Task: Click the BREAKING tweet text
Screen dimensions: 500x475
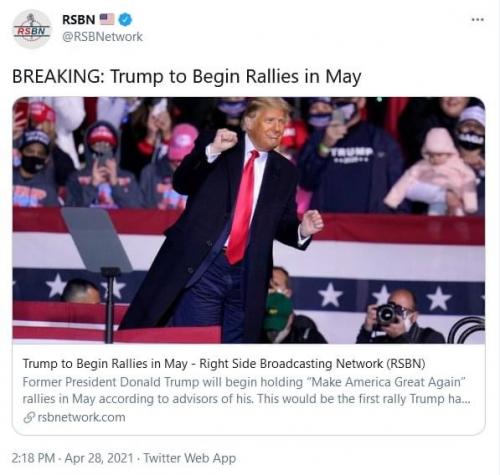Action: tap(187, 76)
